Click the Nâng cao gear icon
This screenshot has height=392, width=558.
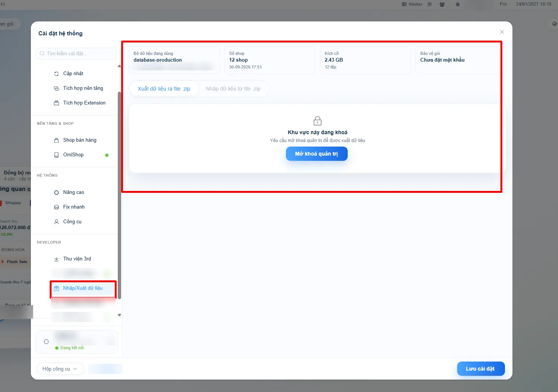[56, 192]
